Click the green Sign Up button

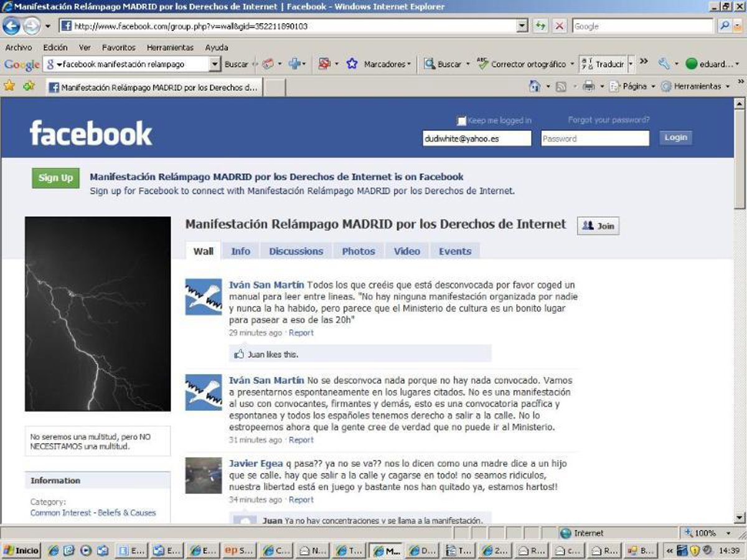tap(56, 178)
